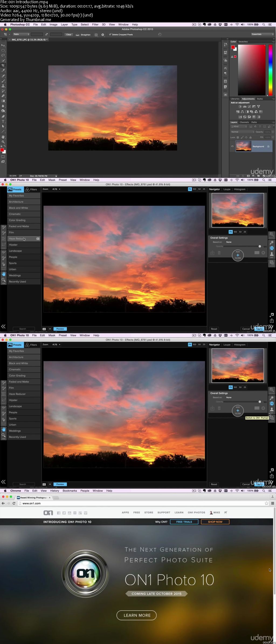Open Photoshop's Filter menu
Image resolution: width=276 pixels, height=644 pixels.
[x=95, y=24]
